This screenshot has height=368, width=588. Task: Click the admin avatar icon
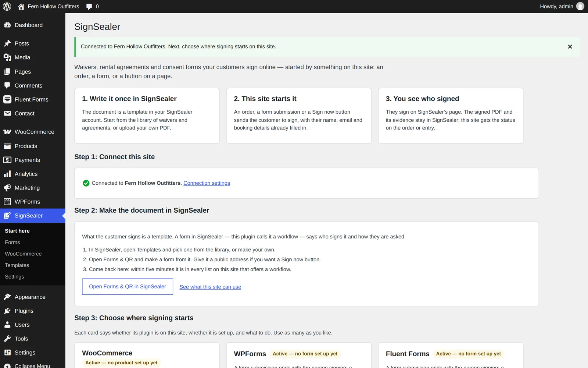pos(580,6)
